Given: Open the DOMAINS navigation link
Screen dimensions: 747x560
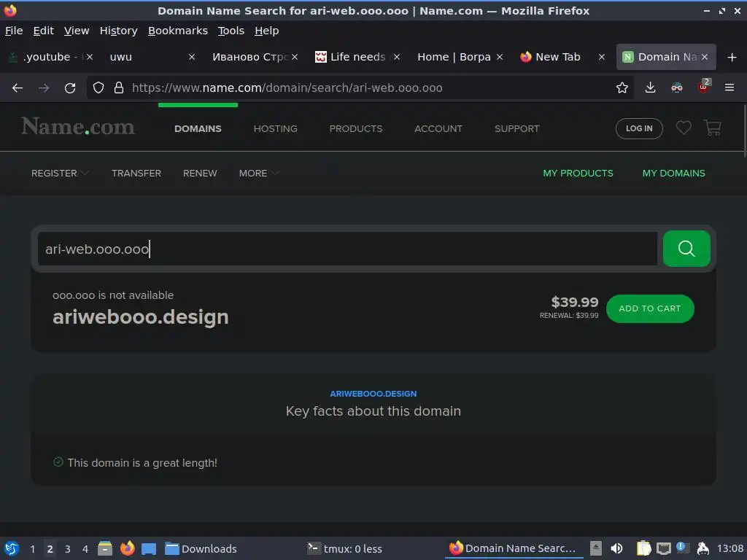Looking at the screenshot, I should coord(198,128).
